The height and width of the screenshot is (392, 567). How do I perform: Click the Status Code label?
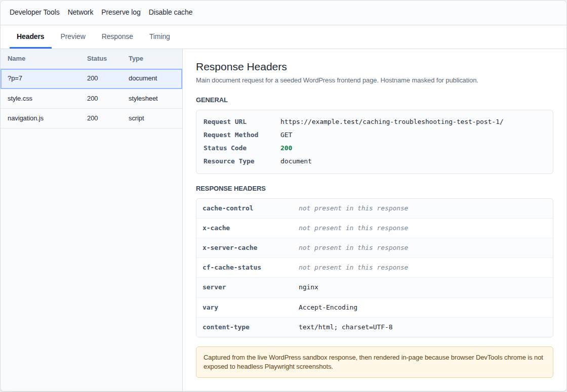[x=225, y=148]
